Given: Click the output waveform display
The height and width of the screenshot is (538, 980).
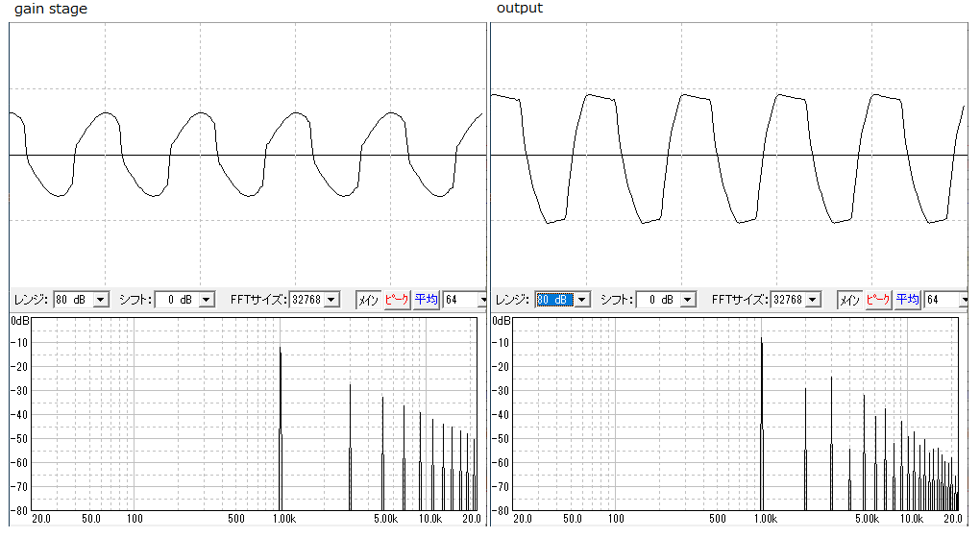Looking at the screenshot, I should (728, 155).
